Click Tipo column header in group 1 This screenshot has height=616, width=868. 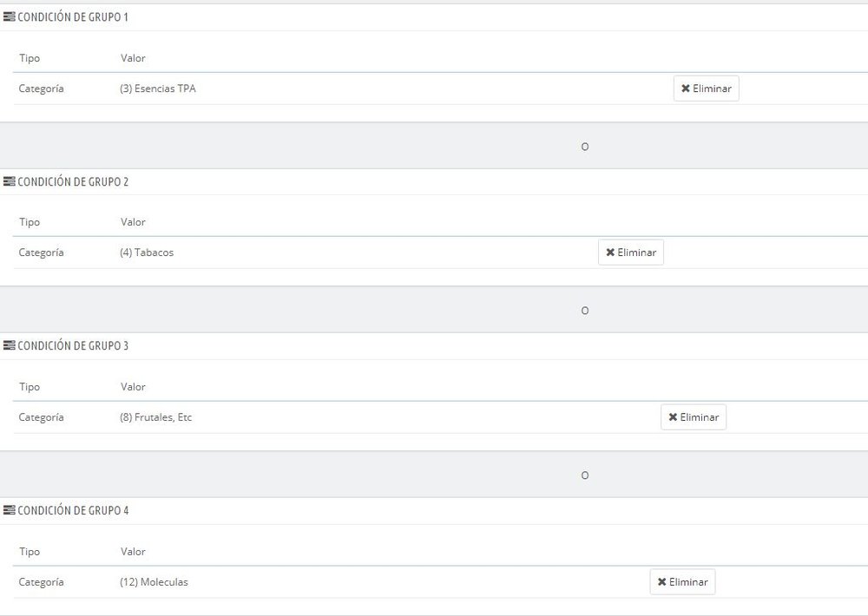pos(30,58)
